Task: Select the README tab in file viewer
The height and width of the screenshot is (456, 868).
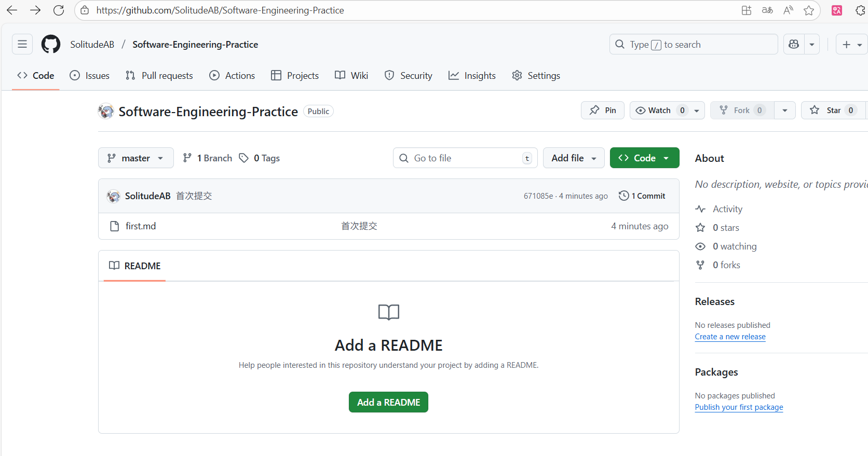Action: (135, 266)
